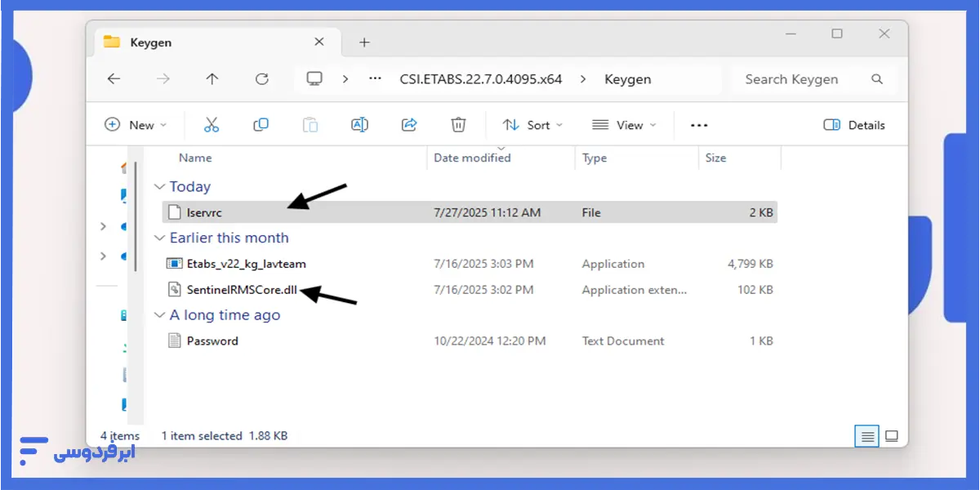The width and height of the screenshot is (980, 490).
Task: Refresh the Keygen folder view
Action: [261, 79]
